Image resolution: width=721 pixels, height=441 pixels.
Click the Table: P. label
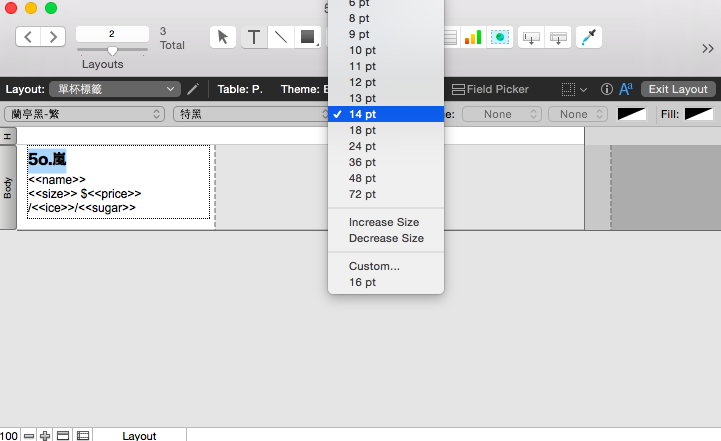(x=240, y=89)
